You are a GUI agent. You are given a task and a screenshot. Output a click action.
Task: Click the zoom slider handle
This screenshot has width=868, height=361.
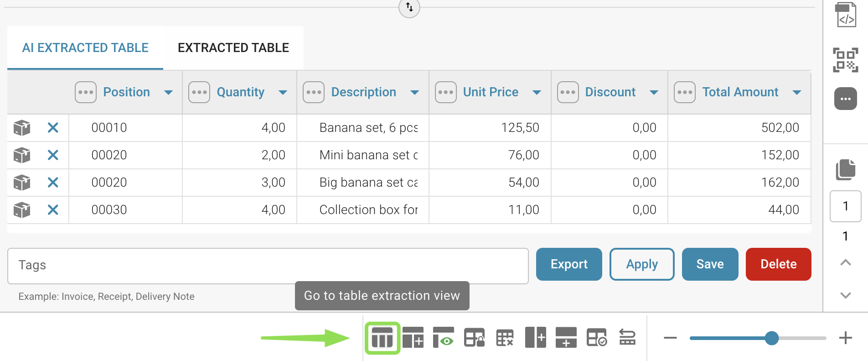pos(771,338)
